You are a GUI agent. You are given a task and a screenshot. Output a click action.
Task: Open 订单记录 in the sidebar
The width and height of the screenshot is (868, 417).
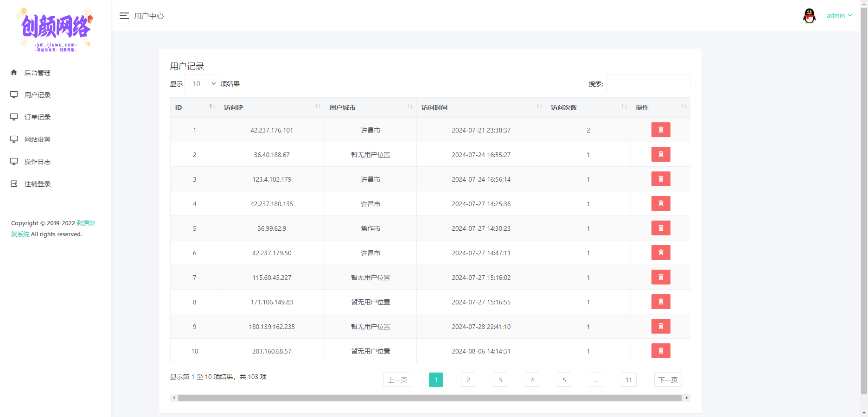(38, 117)
